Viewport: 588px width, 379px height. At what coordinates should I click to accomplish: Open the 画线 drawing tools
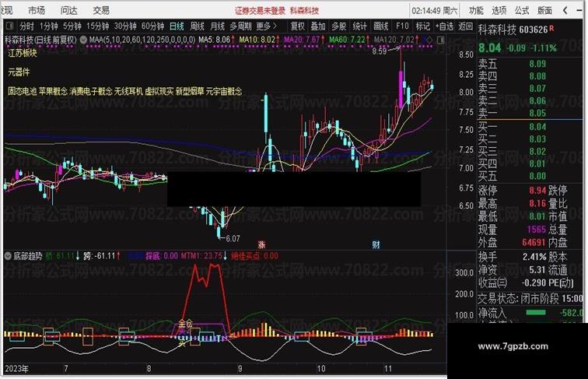click(x=380, y=26)
